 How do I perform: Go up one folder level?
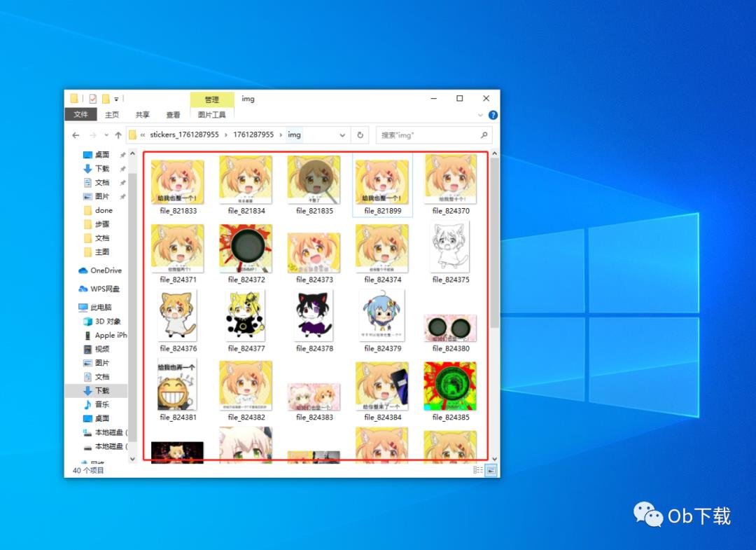click(x=118, y=135)
